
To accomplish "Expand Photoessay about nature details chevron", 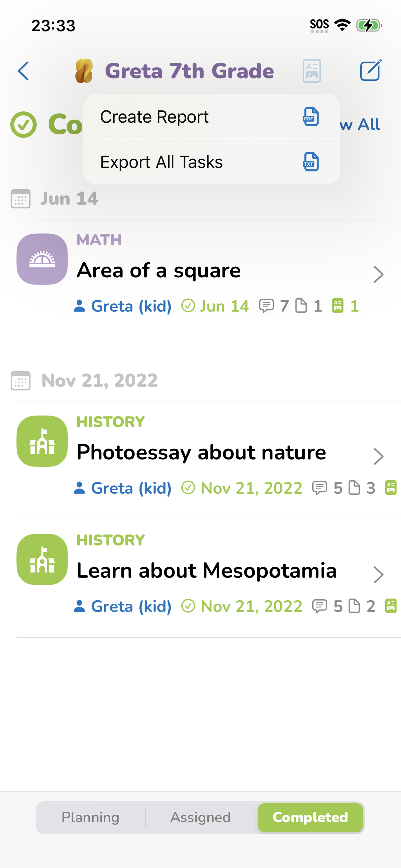I will [378, 456].
